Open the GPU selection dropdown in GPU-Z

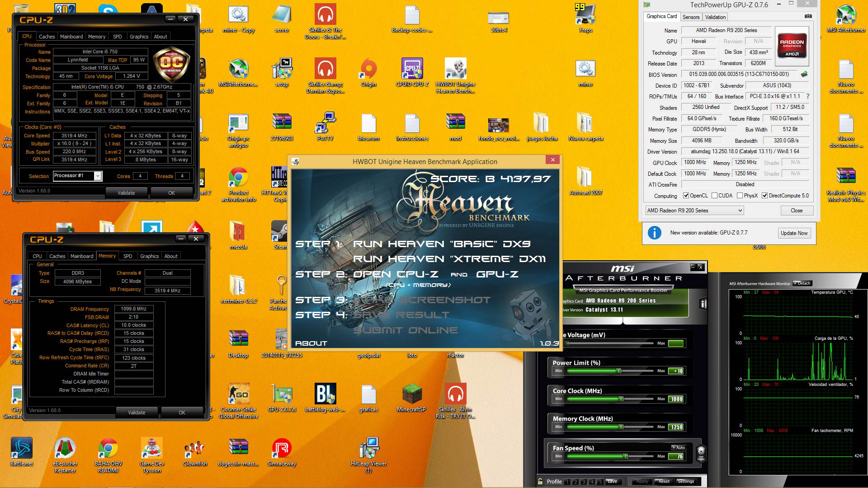tap(694, 211)
